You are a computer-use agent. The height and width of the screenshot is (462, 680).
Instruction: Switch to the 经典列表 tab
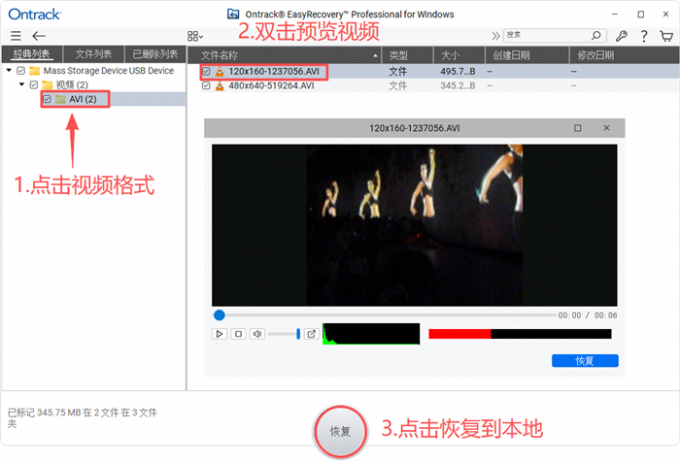coord(32,54)
